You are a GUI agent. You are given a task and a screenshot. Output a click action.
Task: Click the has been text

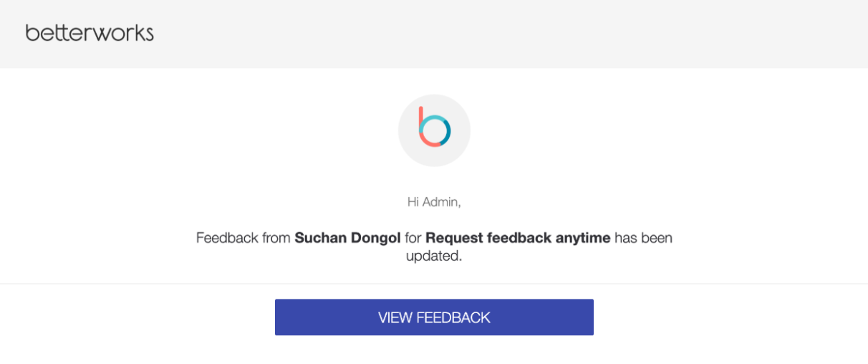pos(643,238)
